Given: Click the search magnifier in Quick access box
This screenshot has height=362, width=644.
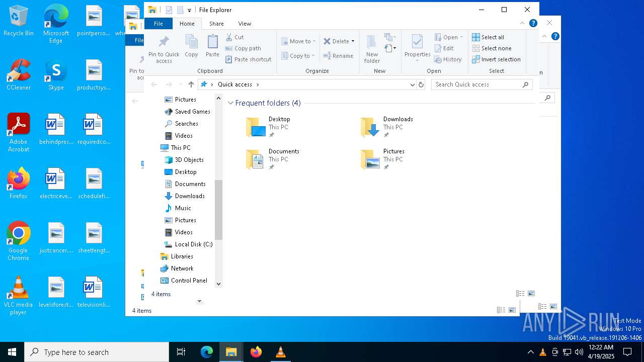Looking at the screenshot, I should click(526, 84).
